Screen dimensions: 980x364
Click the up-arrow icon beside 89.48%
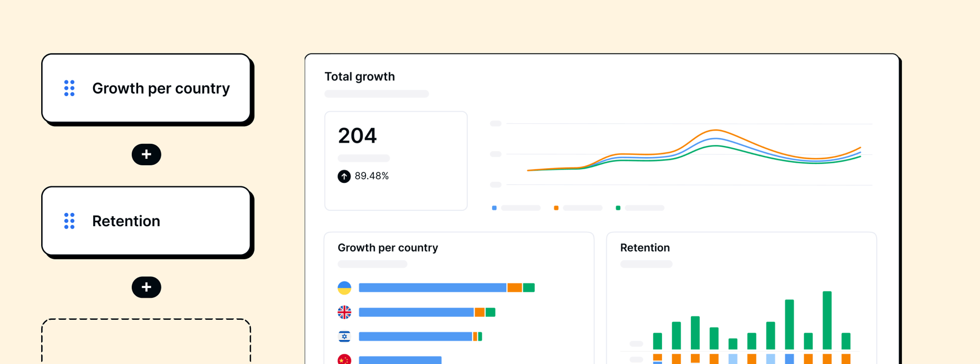tap(344, 176)
